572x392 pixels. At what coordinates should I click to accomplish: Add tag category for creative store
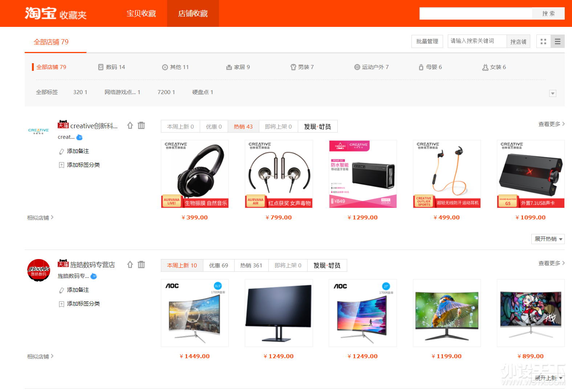[80, 165]
